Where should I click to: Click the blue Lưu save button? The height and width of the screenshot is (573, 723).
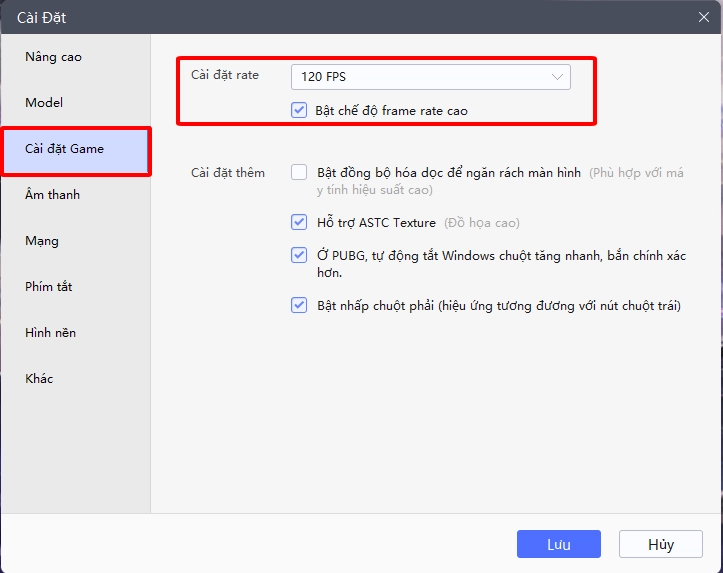558,544
